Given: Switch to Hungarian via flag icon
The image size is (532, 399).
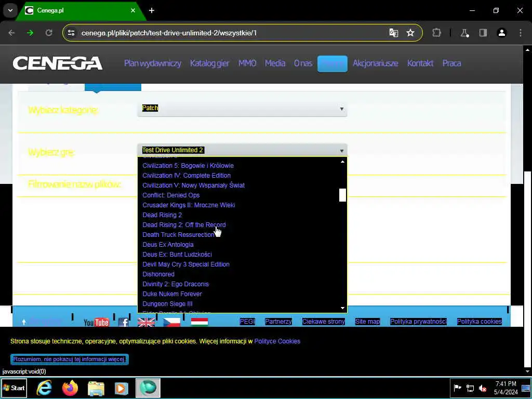Looking at the screenshot, I should [199, 321].
